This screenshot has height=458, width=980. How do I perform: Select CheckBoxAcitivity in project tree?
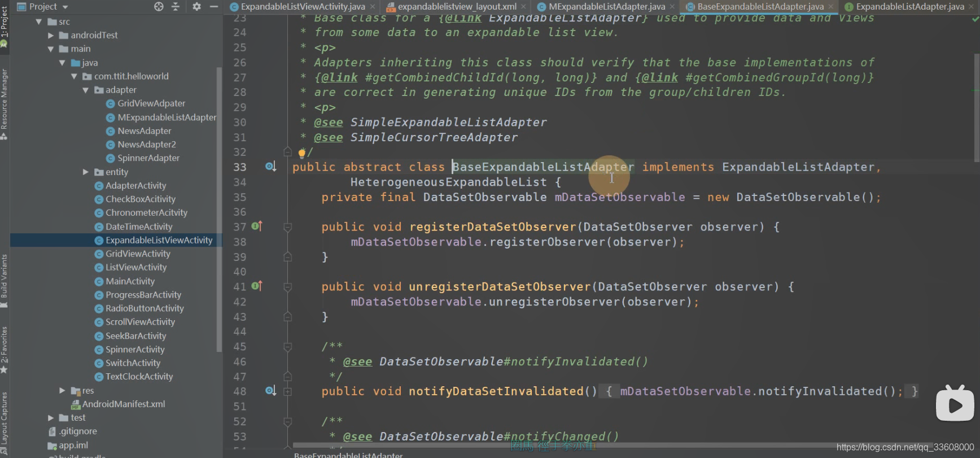pyautogui.click(x=135, y=199)
